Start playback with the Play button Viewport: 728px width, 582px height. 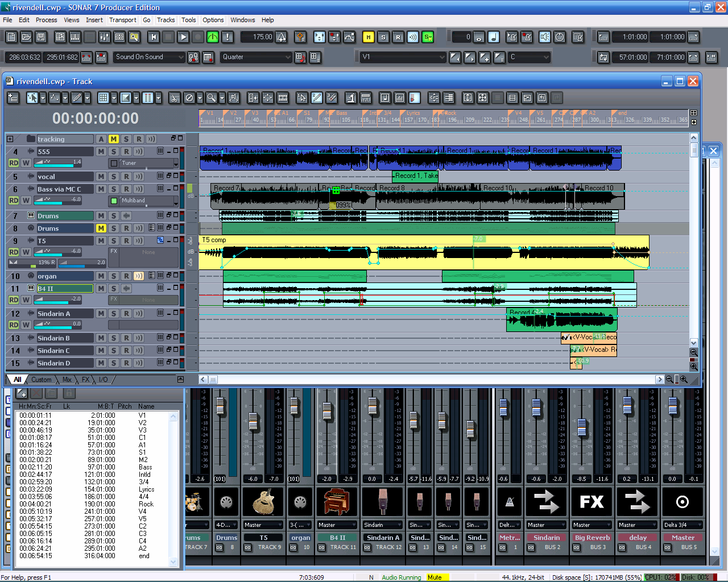(x=183, y=37)
